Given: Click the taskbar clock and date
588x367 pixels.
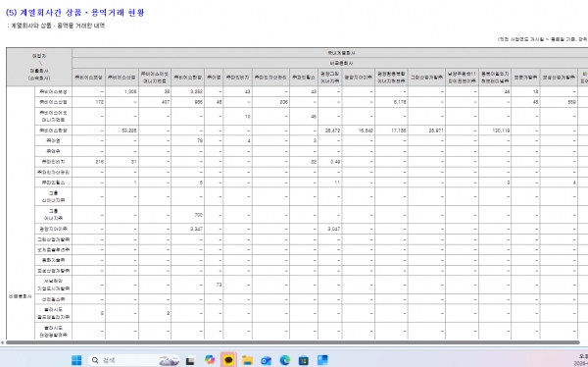Looking at the screenshot, I should coord(581,360).
